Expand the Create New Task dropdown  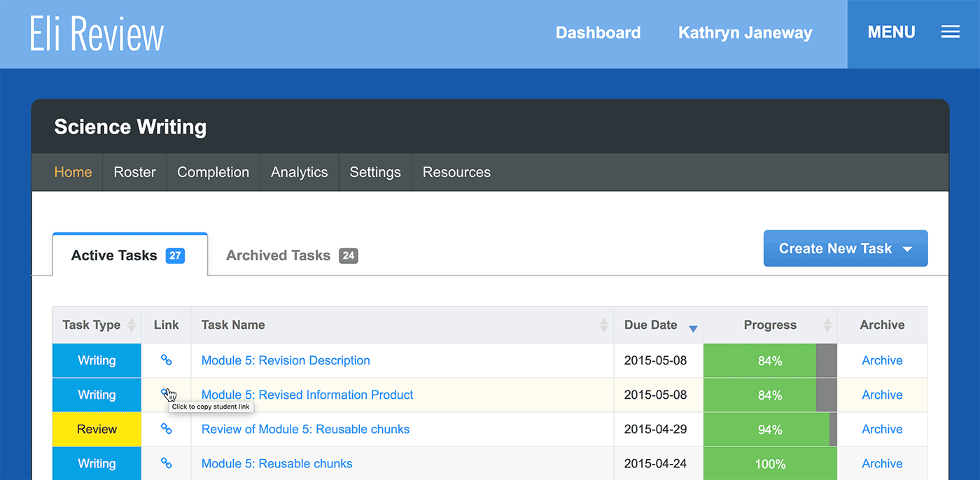(846, 248)
